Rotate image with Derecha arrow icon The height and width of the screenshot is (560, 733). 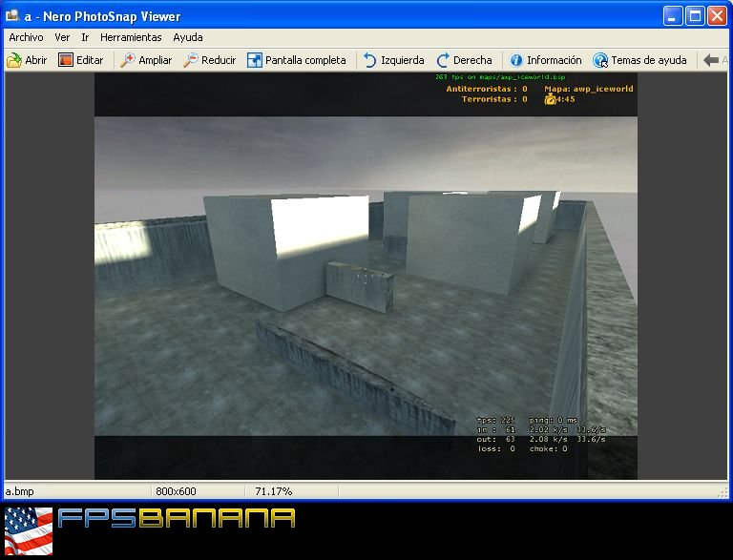tap(443, 60)
